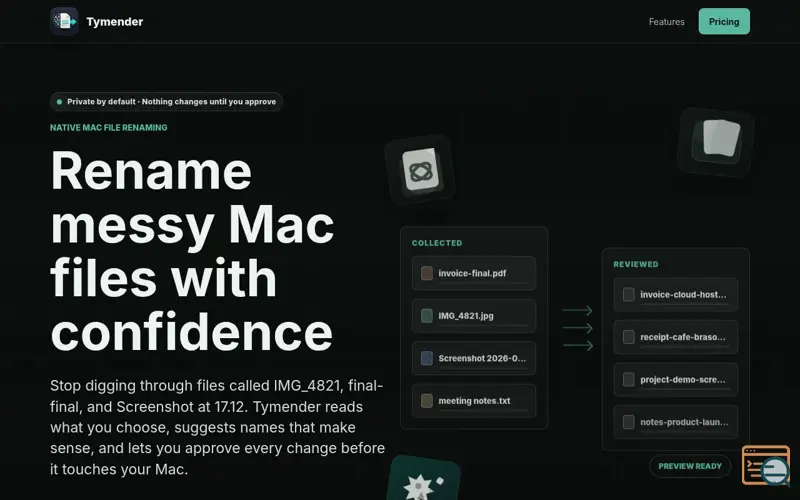Screen dimensions: 800x500
Task: Click the meeting notes.txt file color icon
Action: coord(427,401)
